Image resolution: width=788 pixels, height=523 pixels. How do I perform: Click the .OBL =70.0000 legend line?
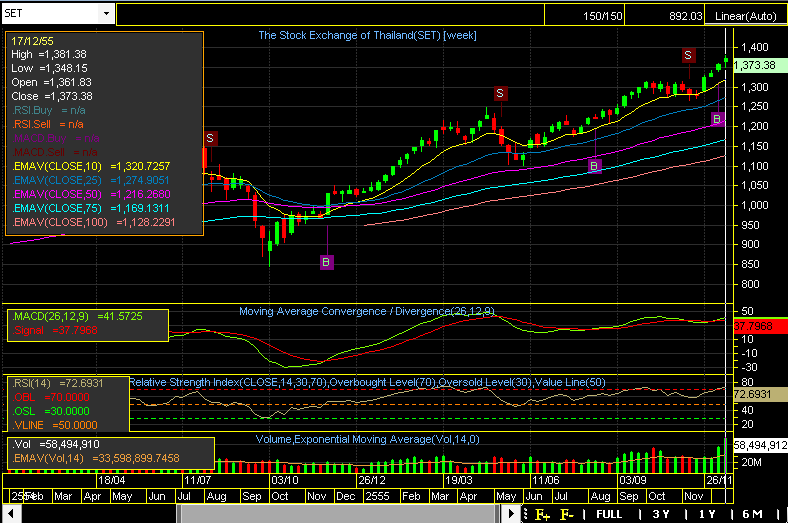point(52,397)
